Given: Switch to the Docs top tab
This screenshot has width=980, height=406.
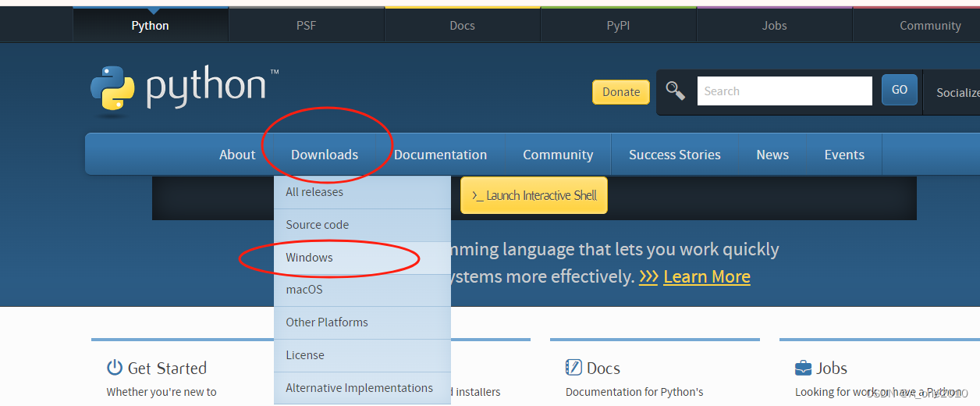Looking at the screenshot, I should [x=463, y=25].
